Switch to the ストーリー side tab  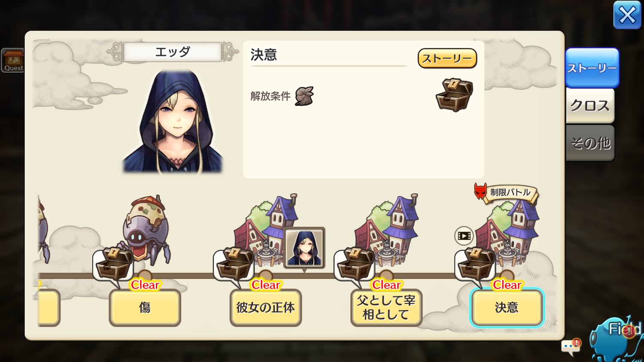pyautogui.click(x=592, y=68)
